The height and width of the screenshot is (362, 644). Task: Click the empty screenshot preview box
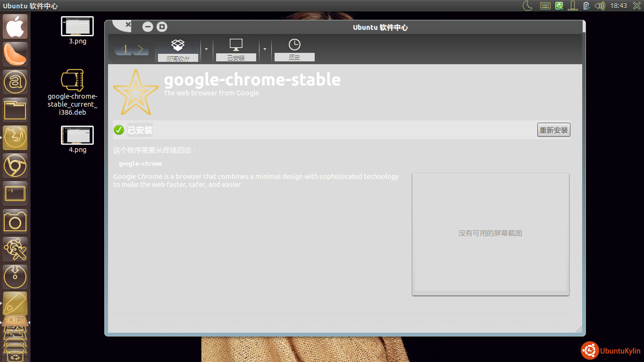[490, 234]
